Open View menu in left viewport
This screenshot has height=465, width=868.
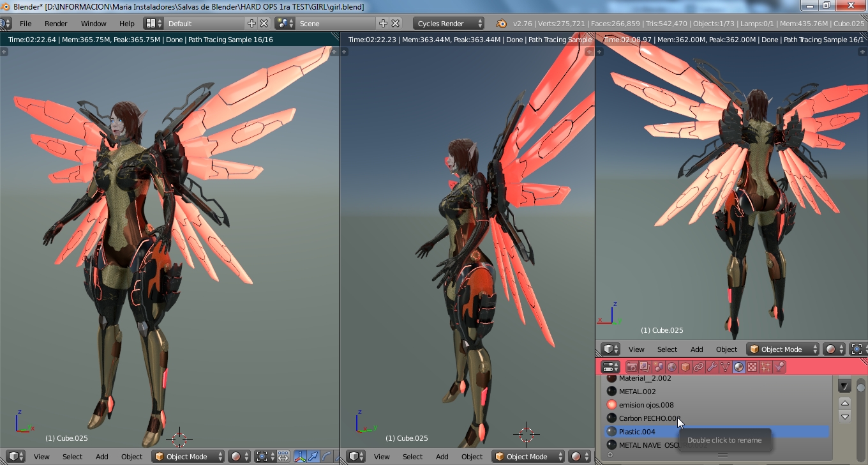[41, 457]
